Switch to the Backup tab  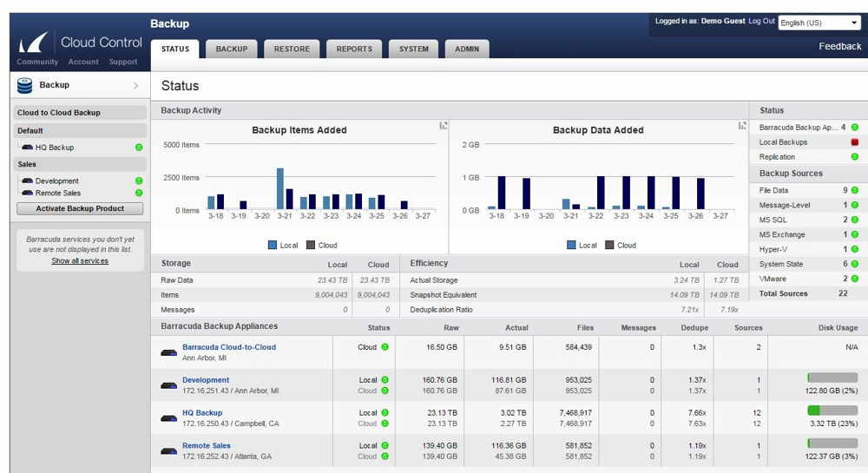click(x=232, y=49)
